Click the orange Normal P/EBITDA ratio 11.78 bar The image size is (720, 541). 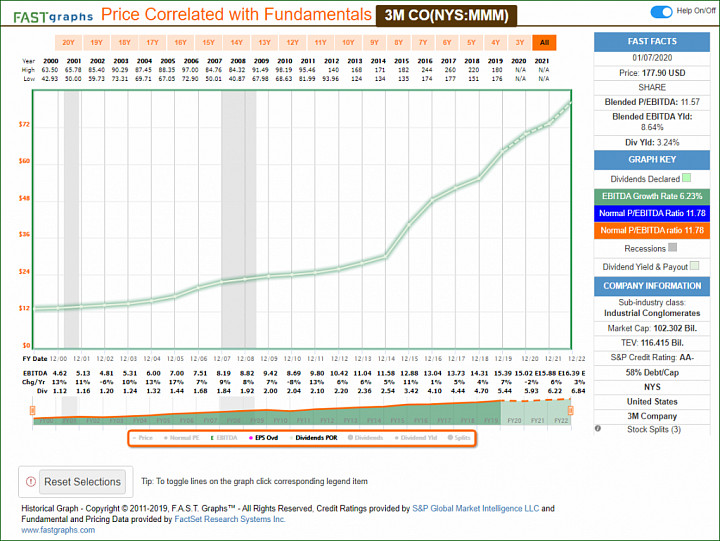652,231
